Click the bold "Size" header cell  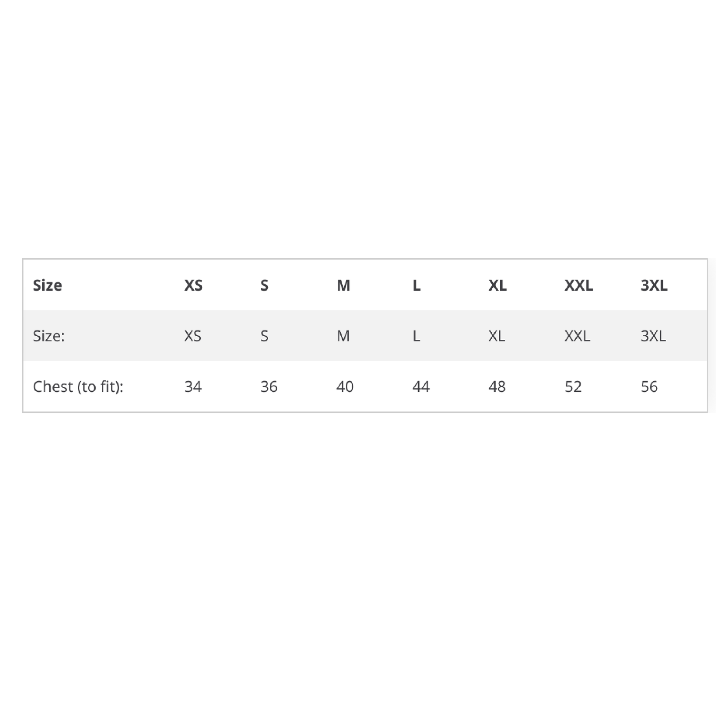[48, 285]
